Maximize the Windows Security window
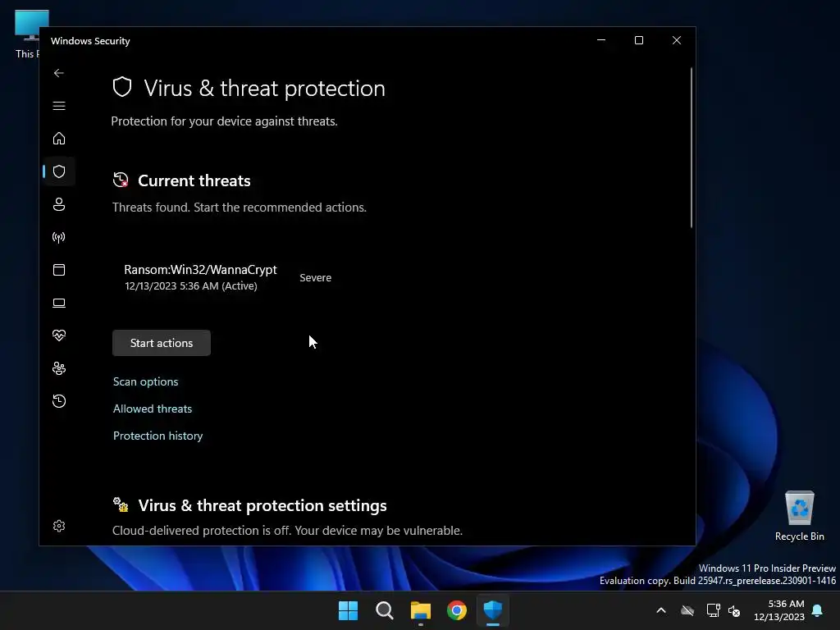840x630 pixels. coord(638,40)
